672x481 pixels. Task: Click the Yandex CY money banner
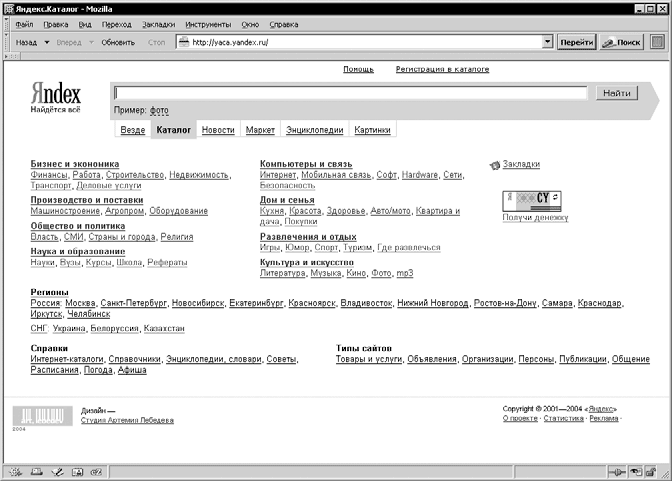coord(532,201)
